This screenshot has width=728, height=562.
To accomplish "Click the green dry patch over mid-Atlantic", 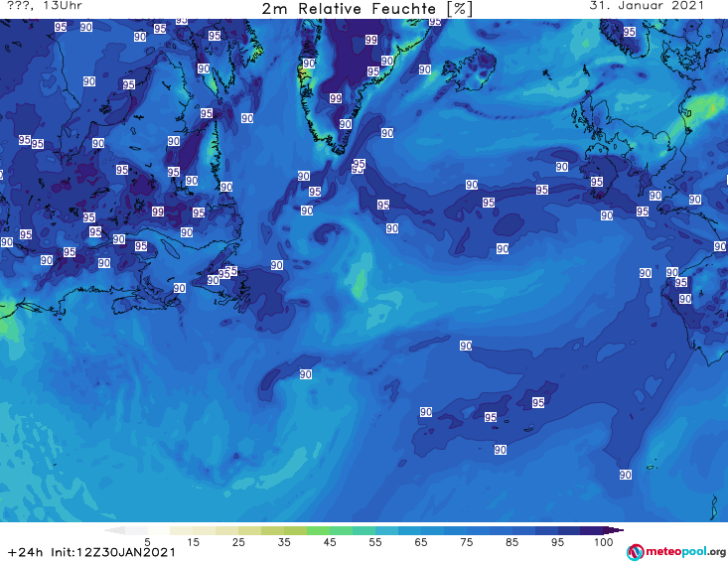I will click(x=359, y=284).
